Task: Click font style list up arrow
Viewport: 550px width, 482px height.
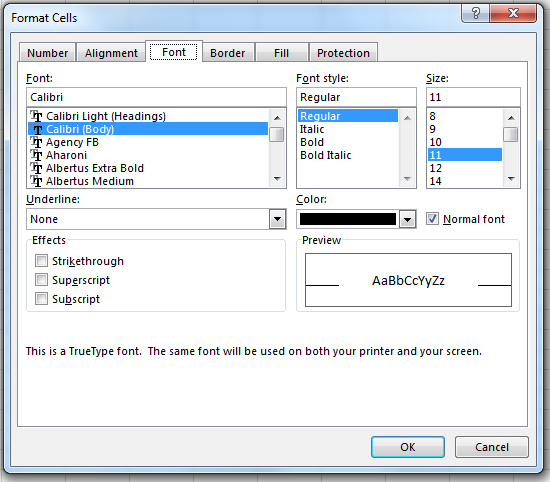Action: pyautogui.click(x=407, y=118)
